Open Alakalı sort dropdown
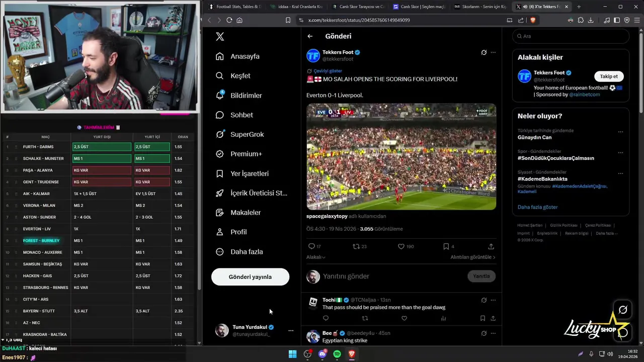Screen dimensions: 644x362 (x=316, y=257)
